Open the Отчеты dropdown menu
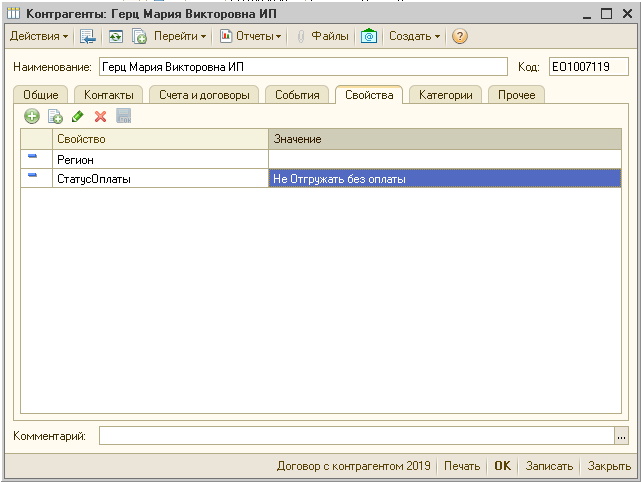The height and width of the screenshot is (482, 641). tap(251, 36)
